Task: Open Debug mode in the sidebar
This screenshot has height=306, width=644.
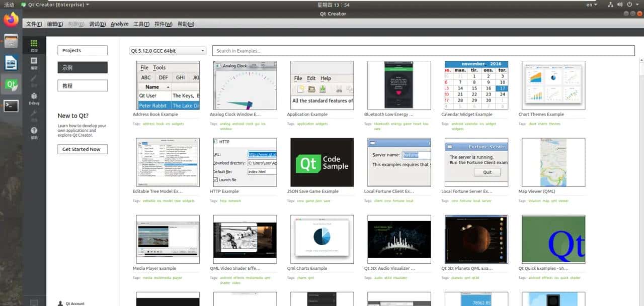Action: click(x=34, y=98)
